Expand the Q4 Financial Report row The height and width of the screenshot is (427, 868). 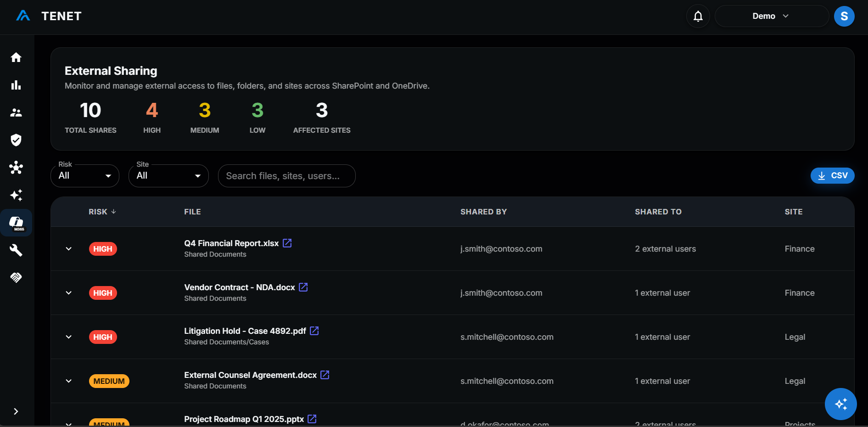click(69, 249)
